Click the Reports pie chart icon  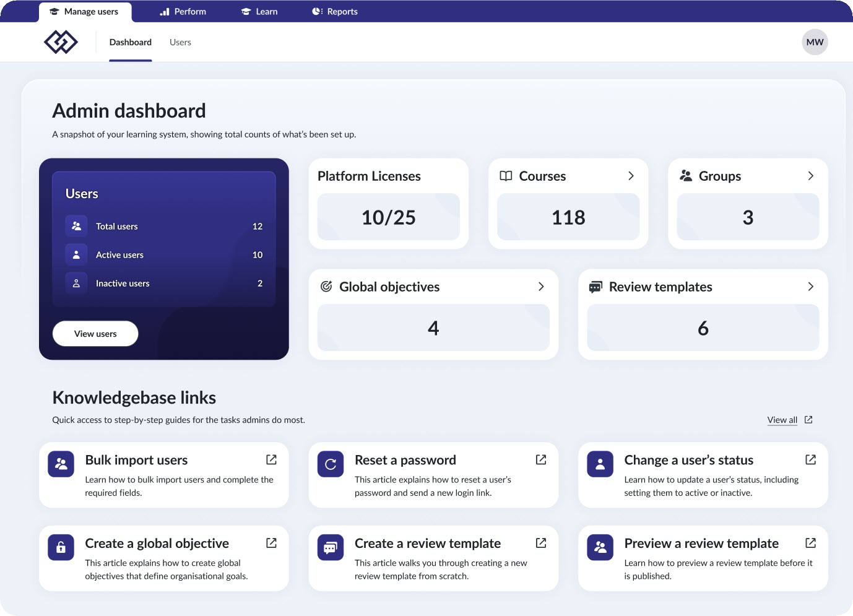point(317,12)
